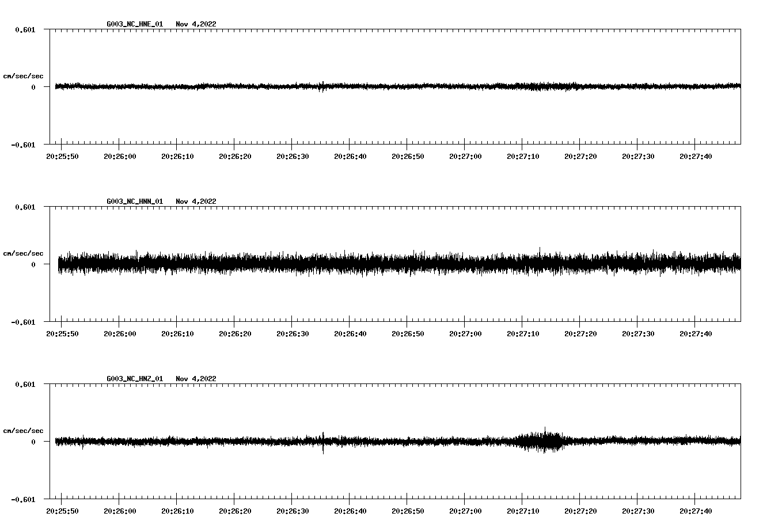Click the -0.601 lower limit on HNE plot
The width and height of the screenshot is (782, 532).
click(x=23, y=145)
